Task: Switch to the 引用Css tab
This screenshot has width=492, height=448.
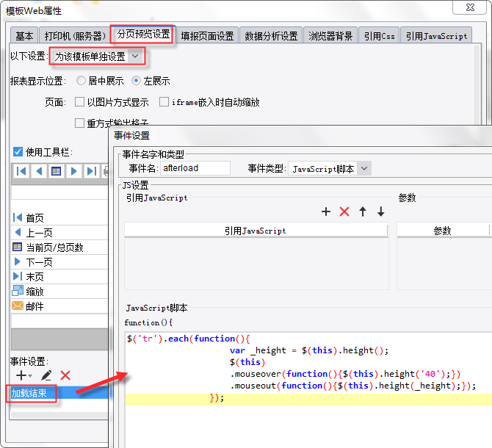Action: [379, 36]
